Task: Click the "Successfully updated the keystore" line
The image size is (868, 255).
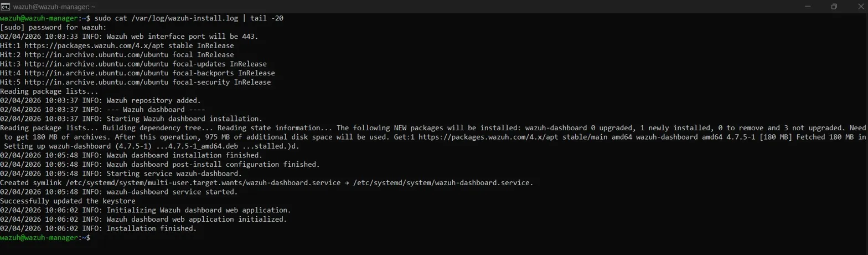Action: point(68,201)
